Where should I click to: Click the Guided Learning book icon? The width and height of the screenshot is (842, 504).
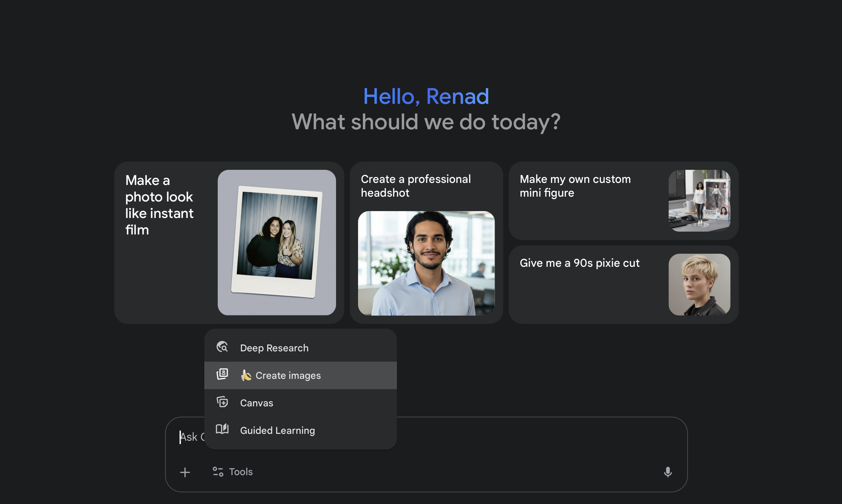point(222,429)
